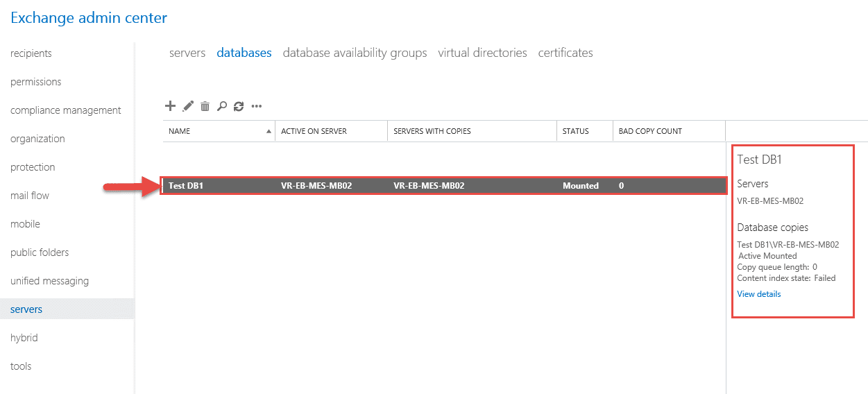This screenshot has width=868, height=394.
Task: Open recipients in left navigation
Action: (31, 53)
